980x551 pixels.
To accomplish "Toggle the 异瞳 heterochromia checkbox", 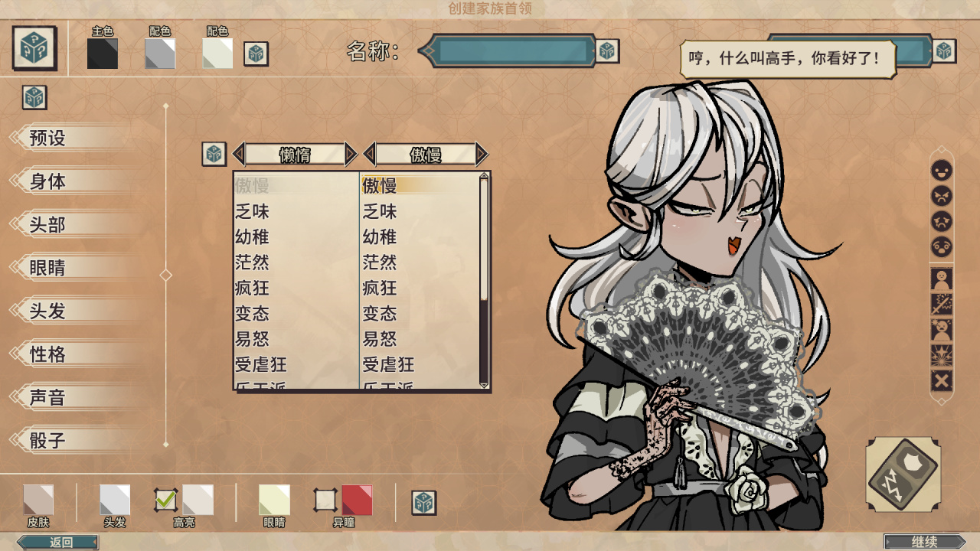I will pyautogui.click(x=325, y=500).
